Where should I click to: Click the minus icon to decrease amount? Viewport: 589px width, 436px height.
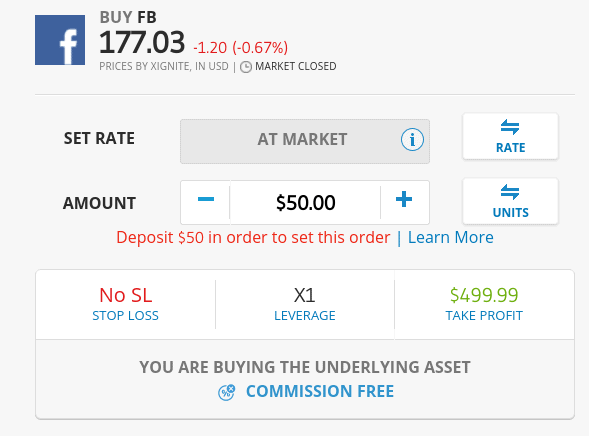[206, 199]
